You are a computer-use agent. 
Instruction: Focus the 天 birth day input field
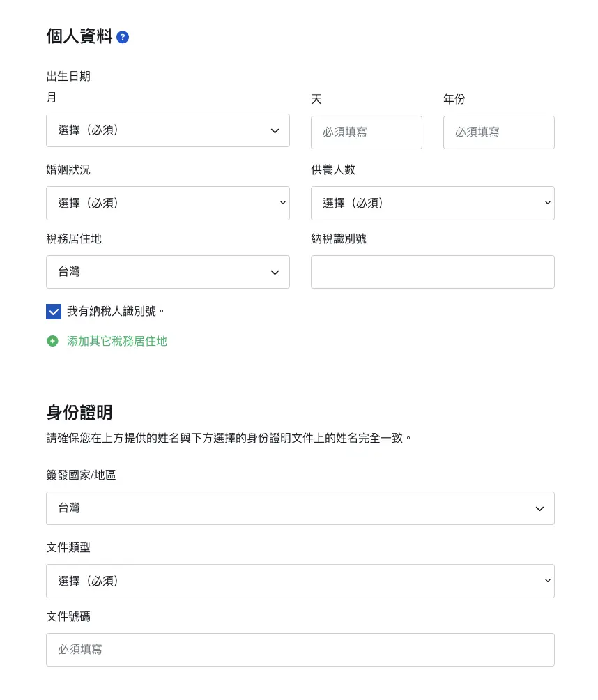366,132
